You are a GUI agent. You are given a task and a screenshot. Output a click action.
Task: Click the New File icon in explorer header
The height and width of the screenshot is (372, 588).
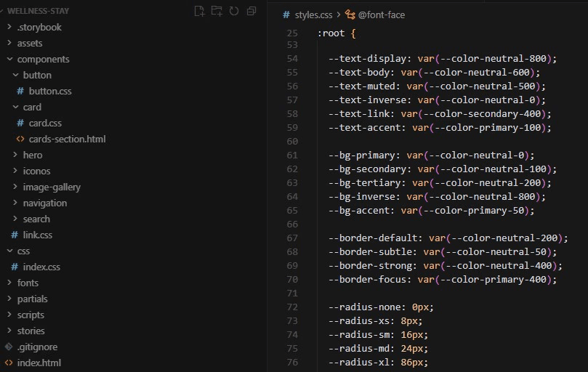coord(199,11)
